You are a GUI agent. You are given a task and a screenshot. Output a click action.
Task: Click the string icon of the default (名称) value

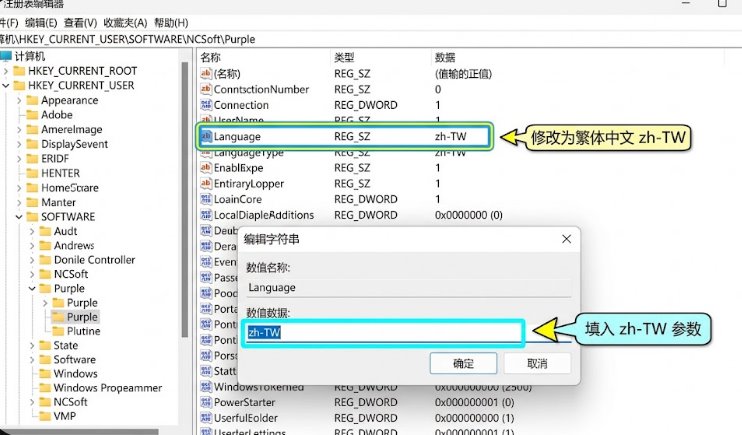pyautogui.click(x=206, y=73)
